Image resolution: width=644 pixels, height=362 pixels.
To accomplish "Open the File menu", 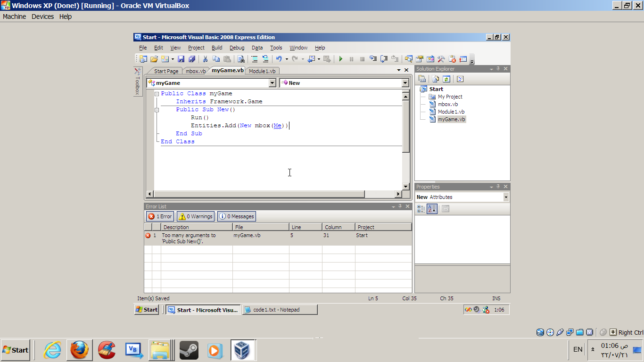I will [143, 48].
